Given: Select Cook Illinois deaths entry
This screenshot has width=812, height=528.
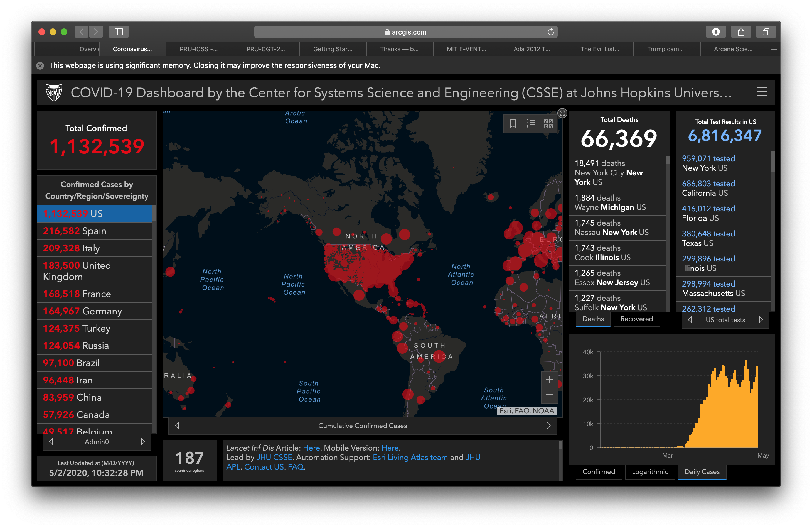Looking at the screenshot, I should coord(617,253).
